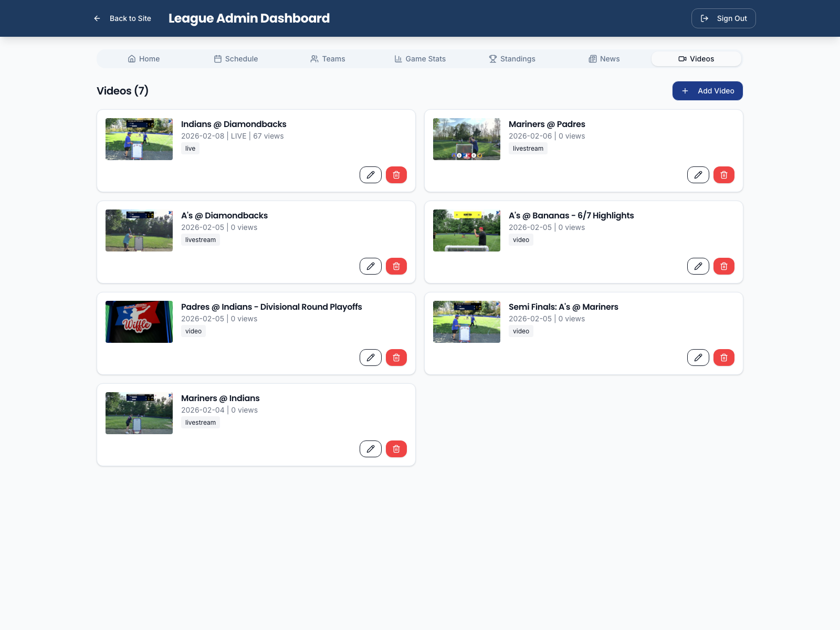Open the Schedule section

coord(235,59)
